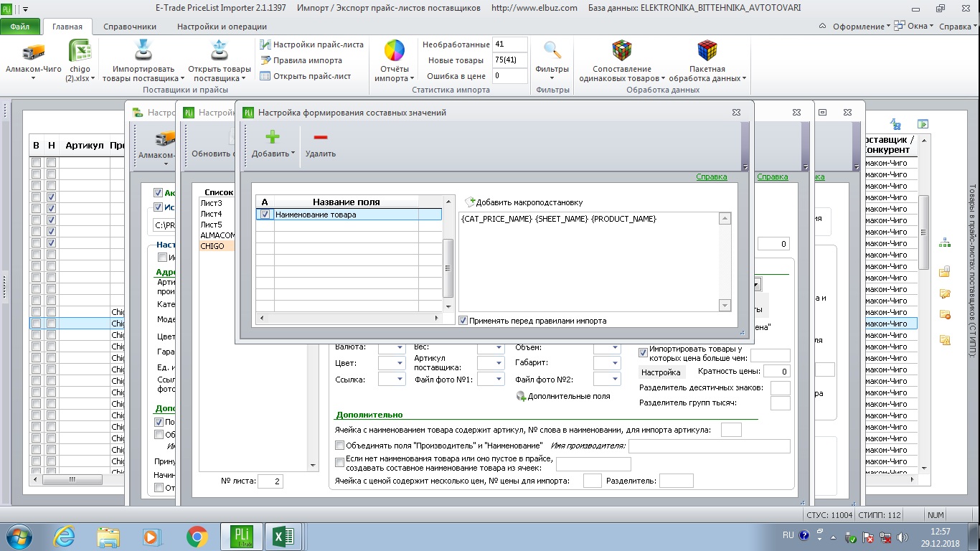
Task: Open Правила импорта in ribbon
Action: coord(301,60)
